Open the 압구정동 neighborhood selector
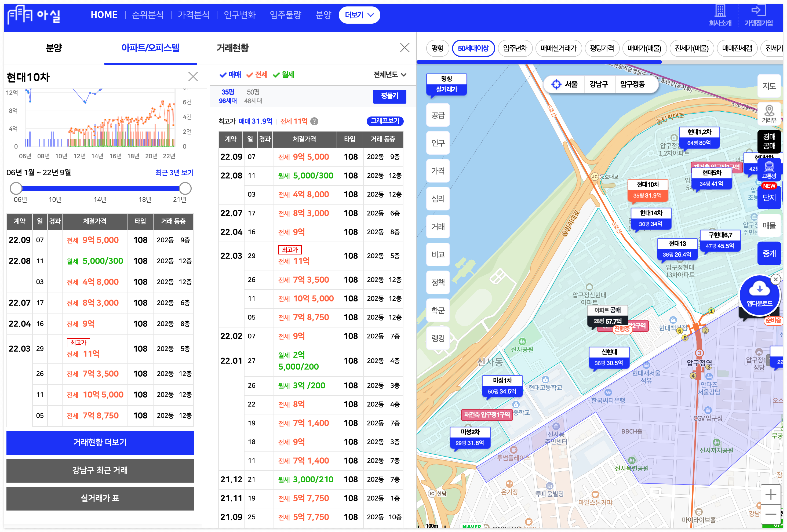The width and height of the screenshot is (787, 532). (x=632, y=84)
